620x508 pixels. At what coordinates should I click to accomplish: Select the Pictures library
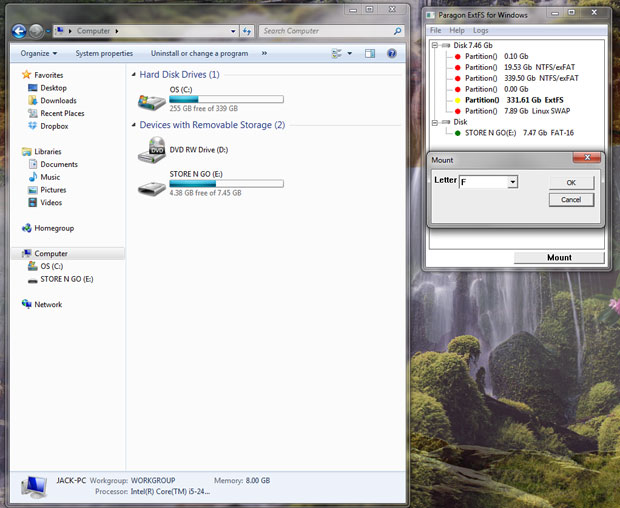pos(53,190)
